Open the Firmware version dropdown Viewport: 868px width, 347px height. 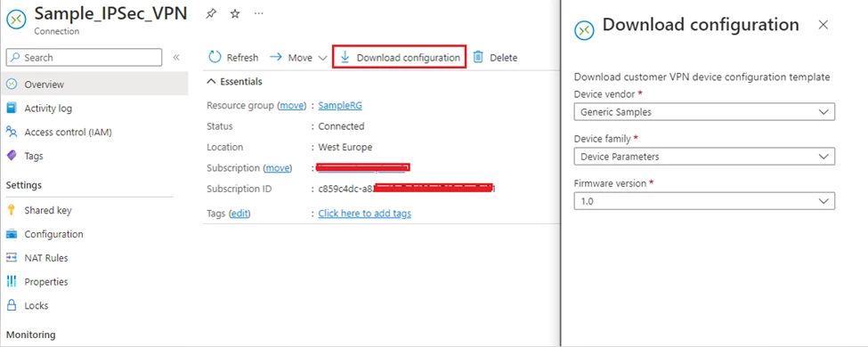click(704, 201)
